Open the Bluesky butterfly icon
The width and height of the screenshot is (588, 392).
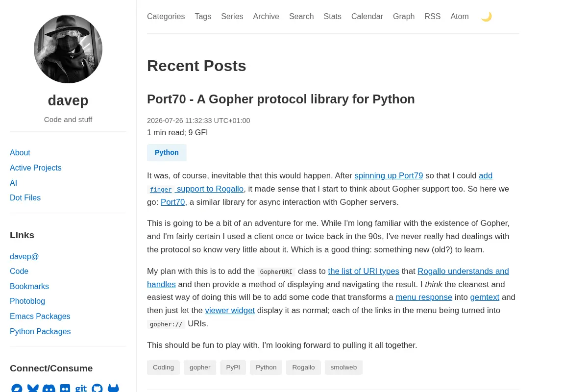pos(33,389)
